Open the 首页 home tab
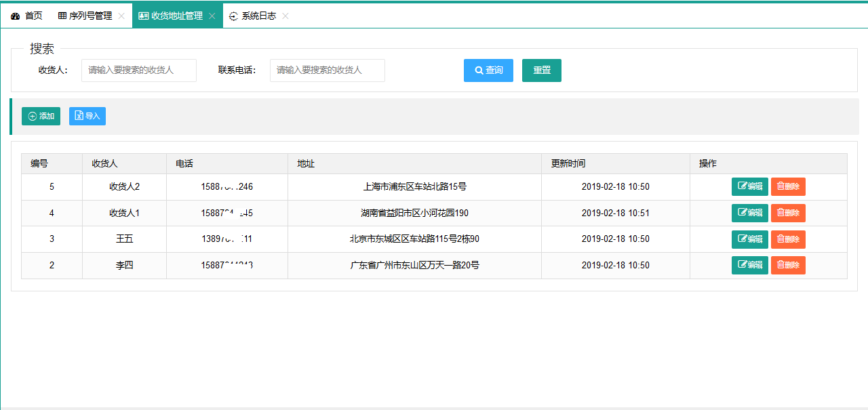The width and height of the screenshot is (868, 410). [x=27, y=16]
